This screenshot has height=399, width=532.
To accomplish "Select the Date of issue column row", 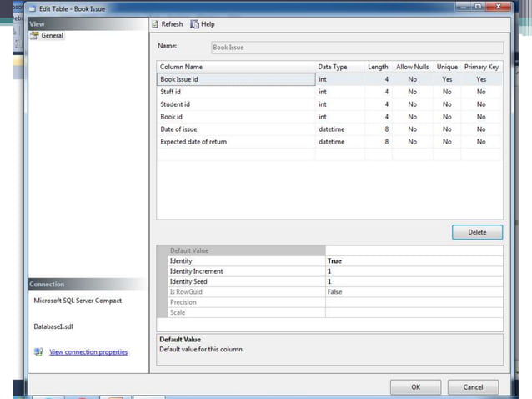I will click(x=236, y=129).
